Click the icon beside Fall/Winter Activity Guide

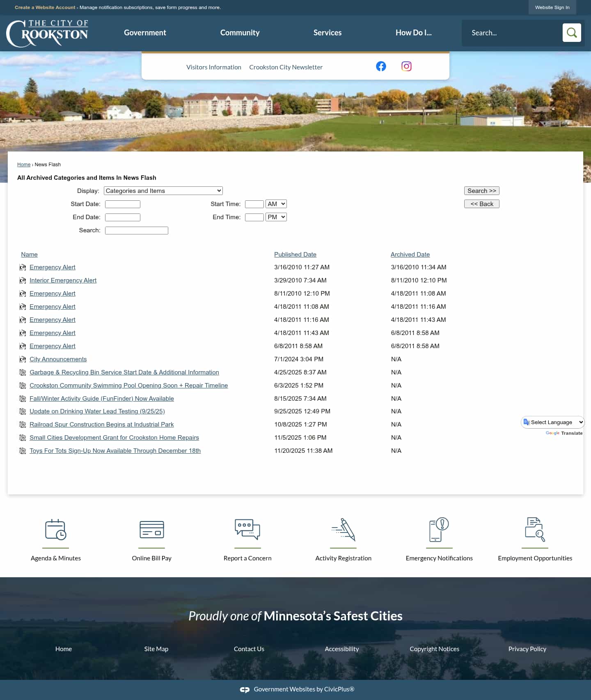coord(23,399)
